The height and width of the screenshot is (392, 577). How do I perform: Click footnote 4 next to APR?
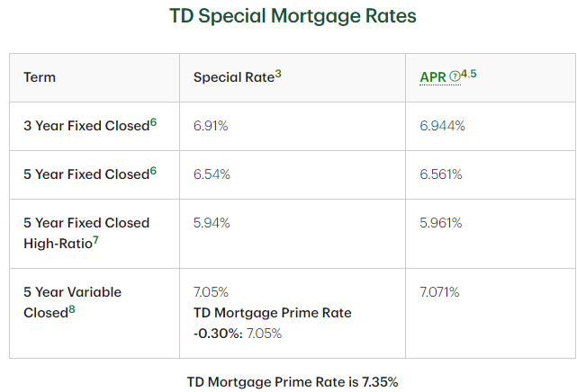(464, 73)
